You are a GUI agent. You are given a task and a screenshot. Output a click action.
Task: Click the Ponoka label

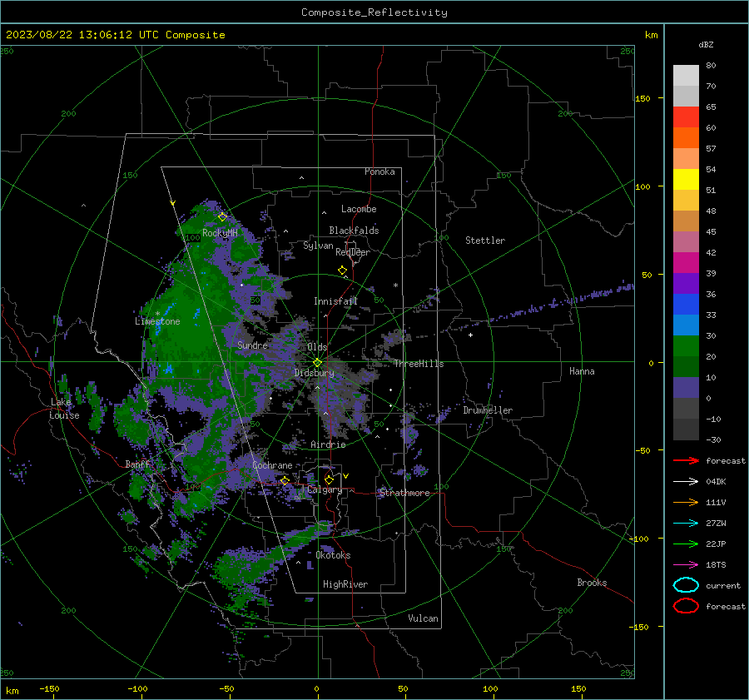[379, 171]
